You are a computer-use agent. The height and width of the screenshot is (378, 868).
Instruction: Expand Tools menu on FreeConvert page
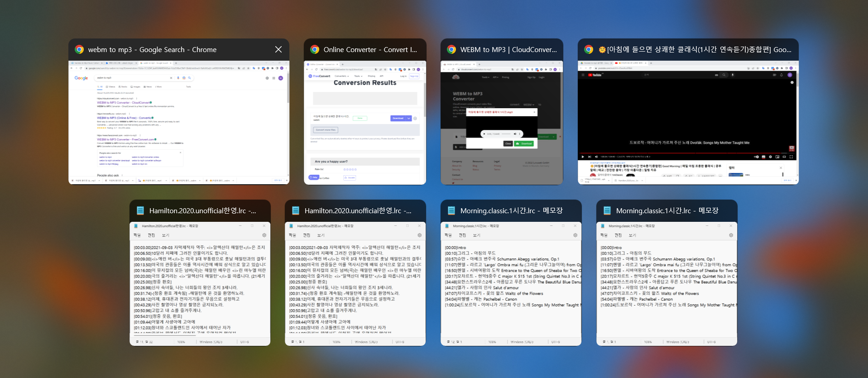coord(358,76)
